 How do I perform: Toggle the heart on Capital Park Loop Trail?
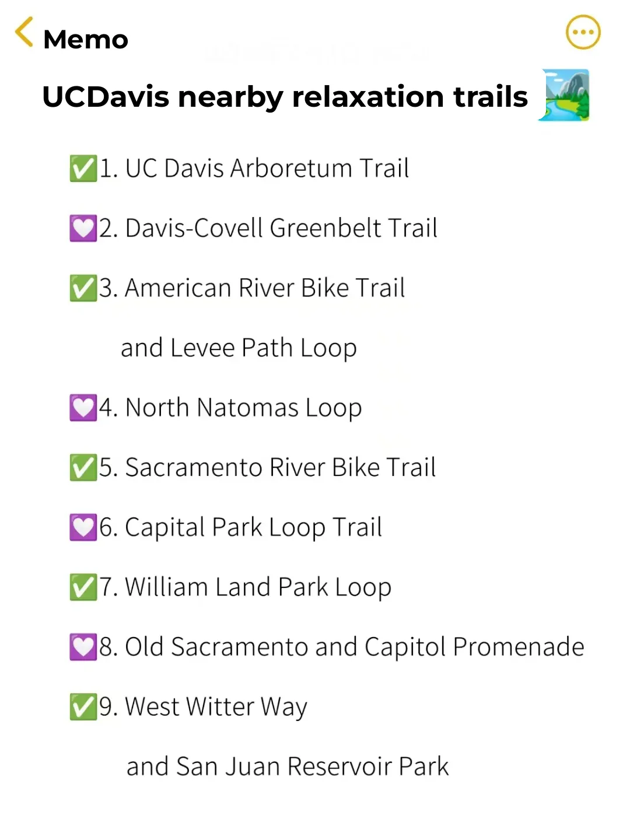point(83,526)
